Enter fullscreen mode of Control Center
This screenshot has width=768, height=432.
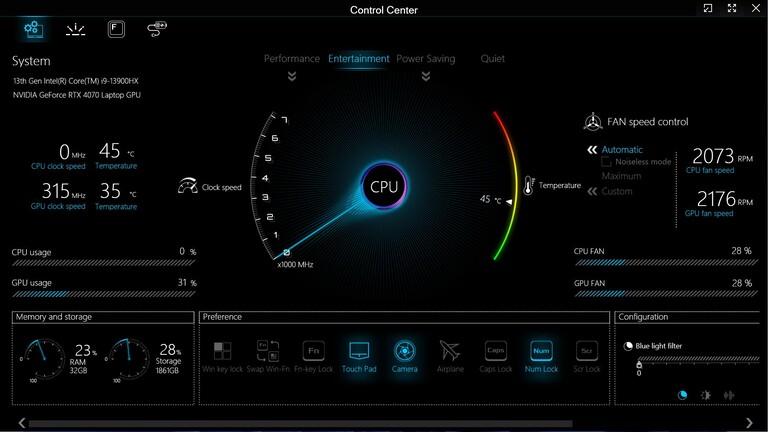pyautogui.click(x=732, y=8)
